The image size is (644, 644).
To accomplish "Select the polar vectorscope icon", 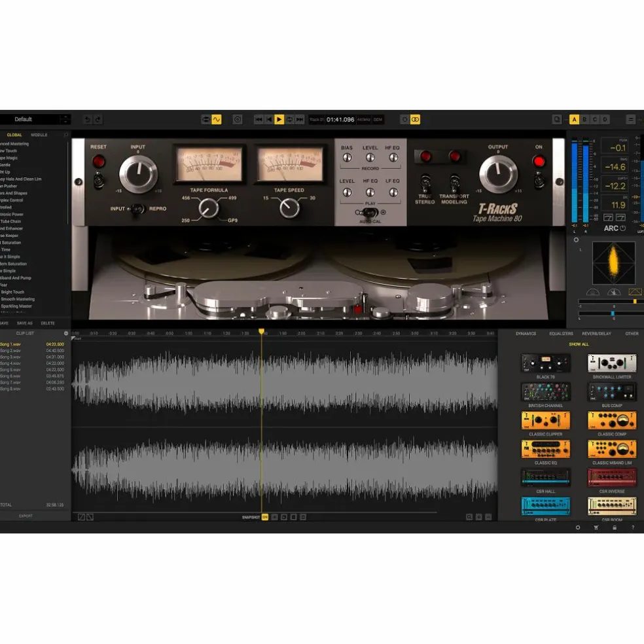I will 614,292.
